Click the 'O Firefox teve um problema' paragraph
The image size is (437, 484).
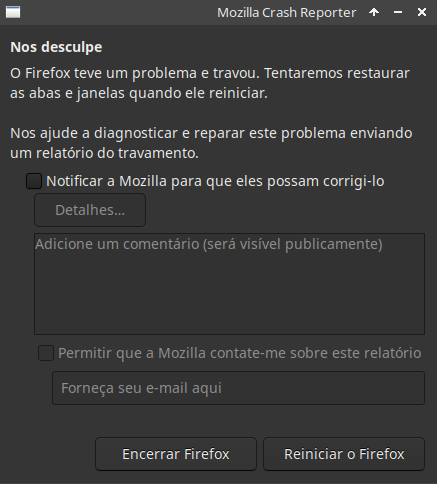(x=210, y=83)
